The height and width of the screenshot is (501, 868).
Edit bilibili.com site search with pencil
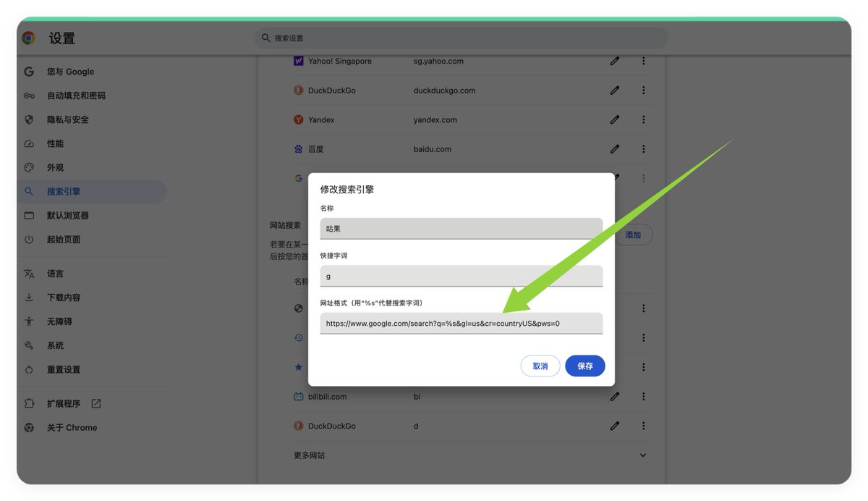(x=615, y=397)
